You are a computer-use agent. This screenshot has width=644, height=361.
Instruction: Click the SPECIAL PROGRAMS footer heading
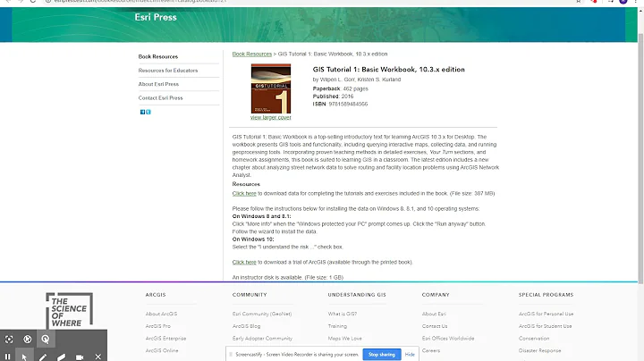coord(546,295)
